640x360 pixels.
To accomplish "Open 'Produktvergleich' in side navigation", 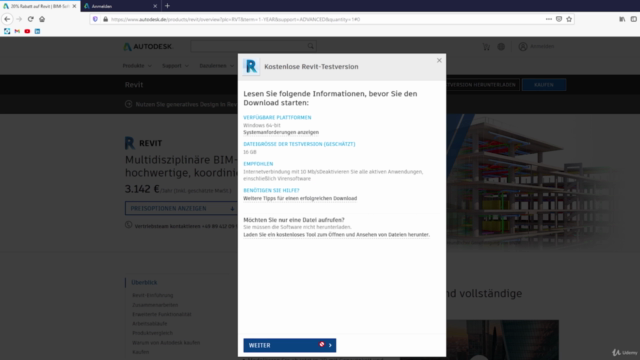I will [x=152, y=333].
